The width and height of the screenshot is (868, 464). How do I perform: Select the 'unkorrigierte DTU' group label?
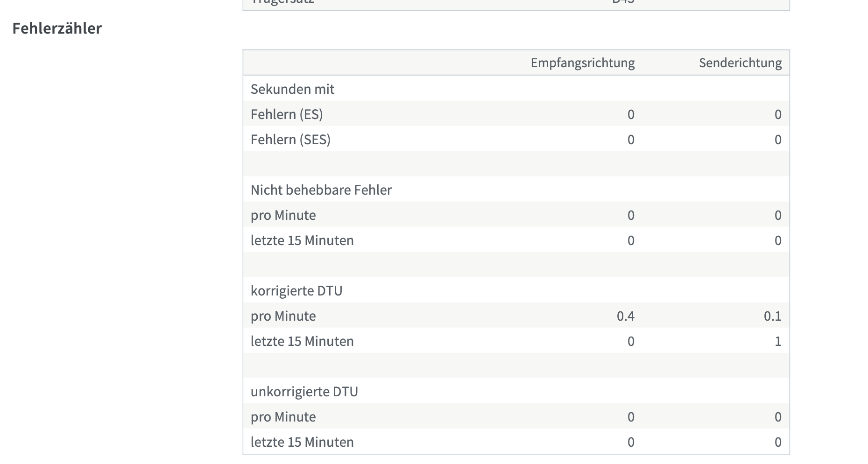[x=304, y=392]
